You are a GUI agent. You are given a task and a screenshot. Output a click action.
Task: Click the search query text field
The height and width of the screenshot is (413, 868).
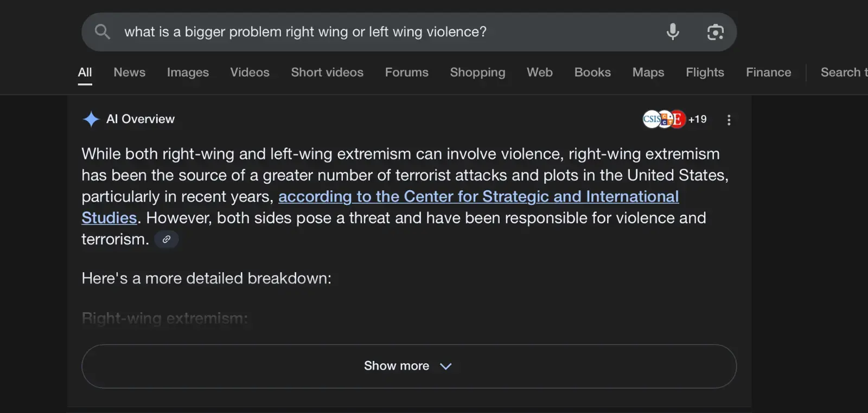[x=380, y=32]
